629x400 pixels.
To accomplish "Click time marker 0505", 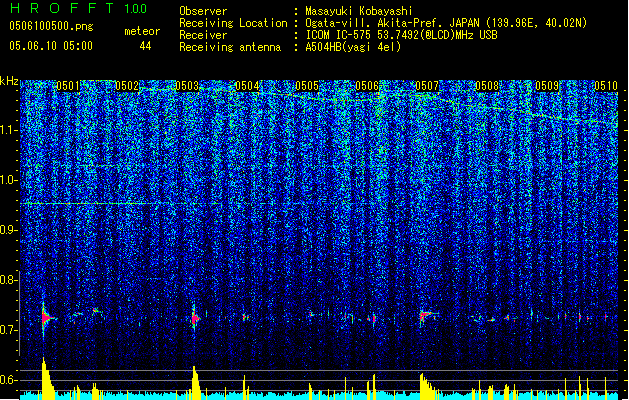I will tap(307, 86).
